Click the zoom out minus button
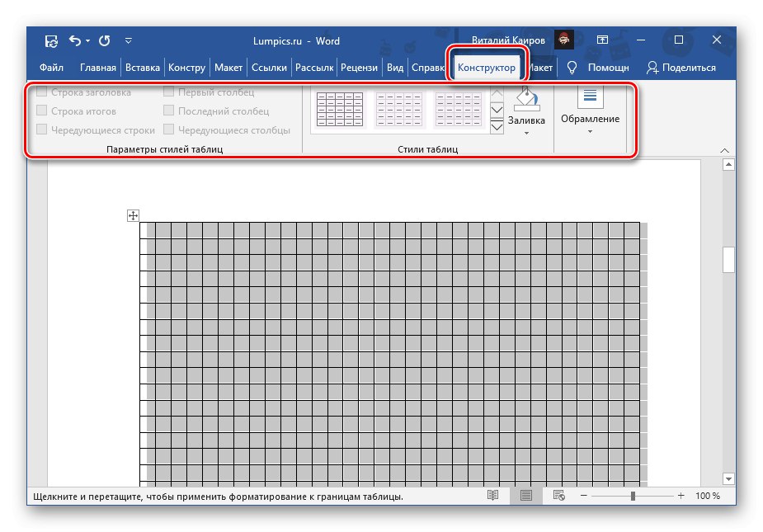 pyautogui.click(x=583, y=496)
